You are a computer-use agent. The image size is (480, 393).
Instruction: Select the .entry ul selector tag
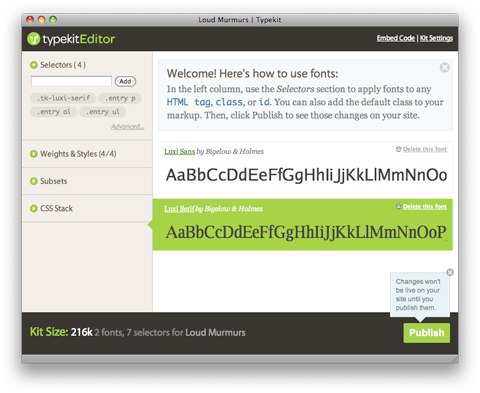click(103, 112)
